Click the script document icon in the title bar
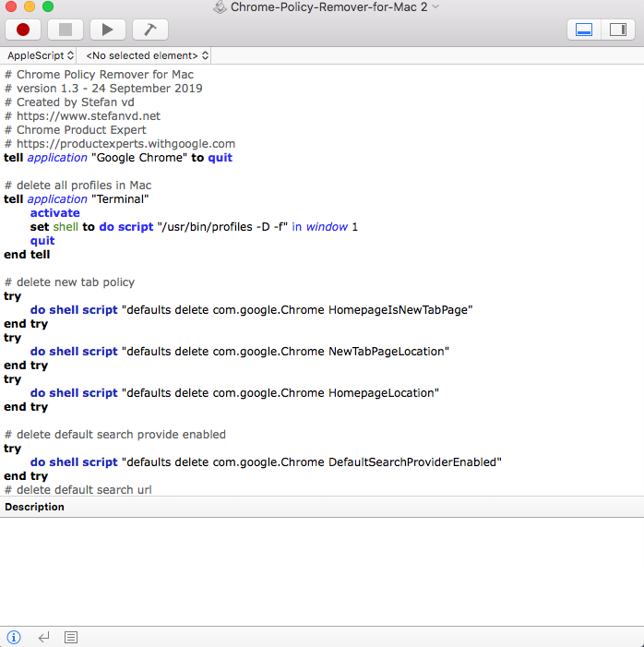Image resolution: width=644 pixels, height=647 pixels. coord(220,6)
